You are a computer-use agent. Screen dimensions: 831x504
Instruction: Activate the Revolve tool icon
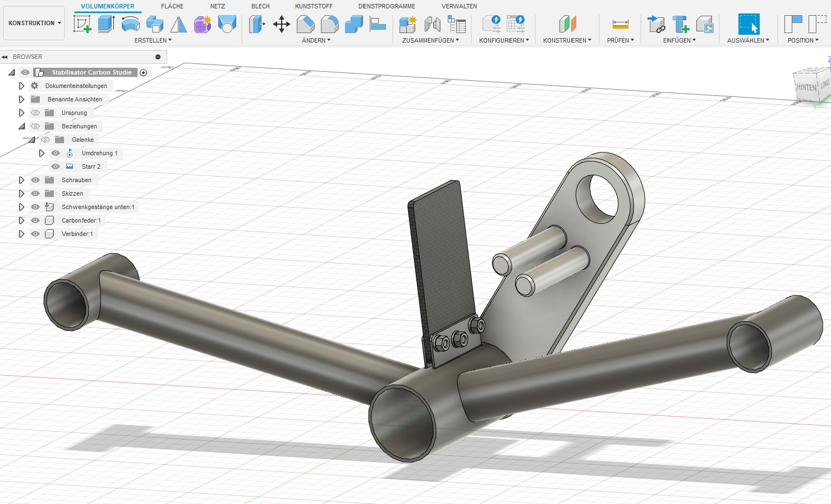(x=130, y=24)
